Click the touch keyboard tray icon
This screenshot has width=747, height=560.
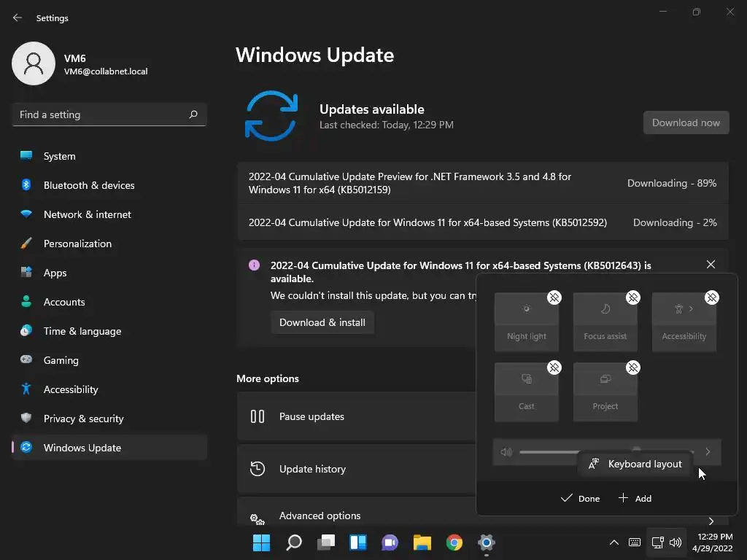(x=635, y=542)
